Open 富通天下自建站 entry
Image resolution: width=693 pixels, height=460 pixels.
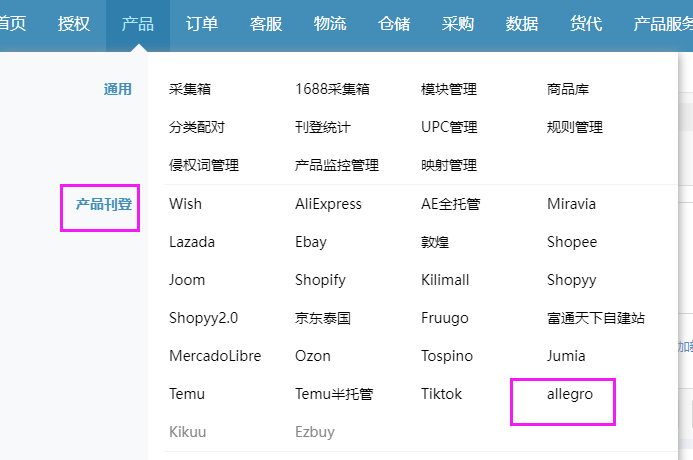coord(596,318)
